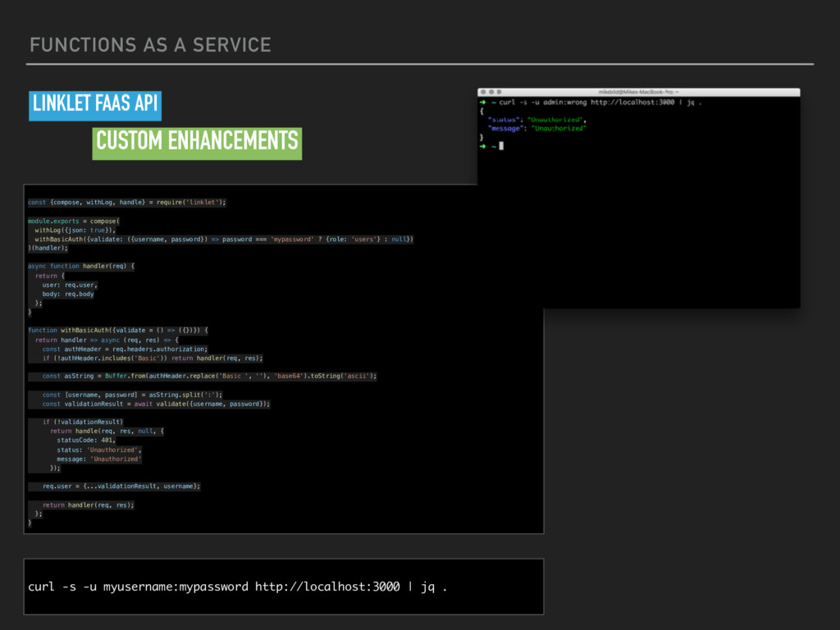Click the )(handler); line
This screenshot has width=840, height=630.
48,248
